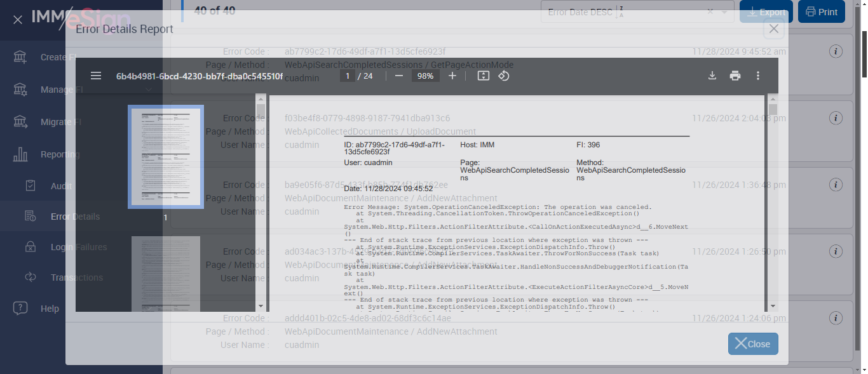Click the Print button at top right
868x374 pixels.
click(x=822, y=12)
